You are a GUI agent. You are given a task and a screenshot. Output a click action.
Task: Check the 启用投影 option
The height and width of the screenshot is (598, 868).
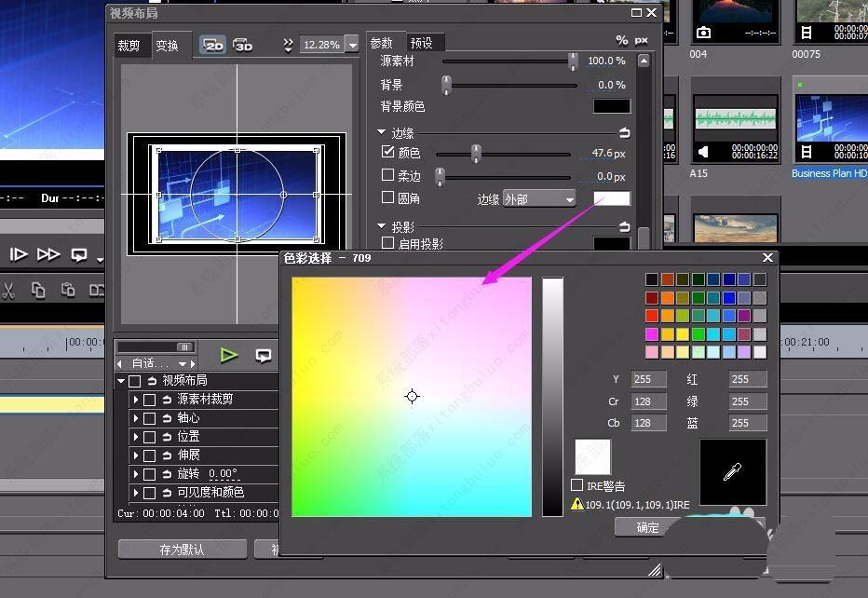point(388,242)
